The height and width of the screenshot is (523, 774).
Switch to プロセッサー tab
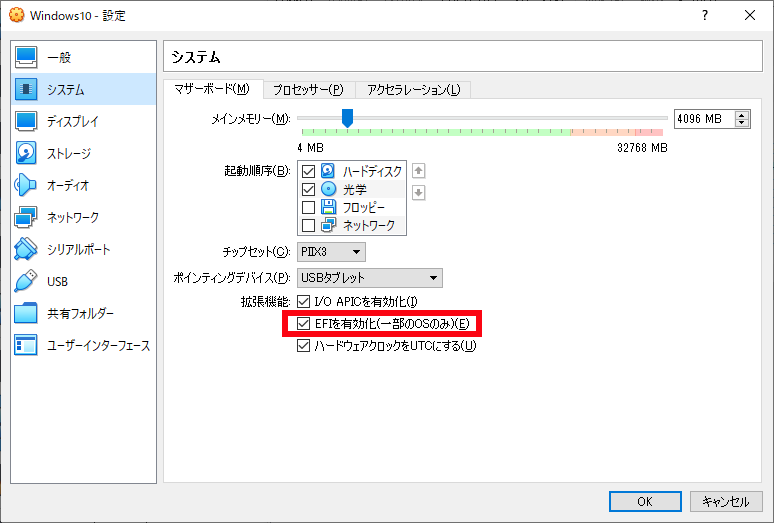click(309, 90)
